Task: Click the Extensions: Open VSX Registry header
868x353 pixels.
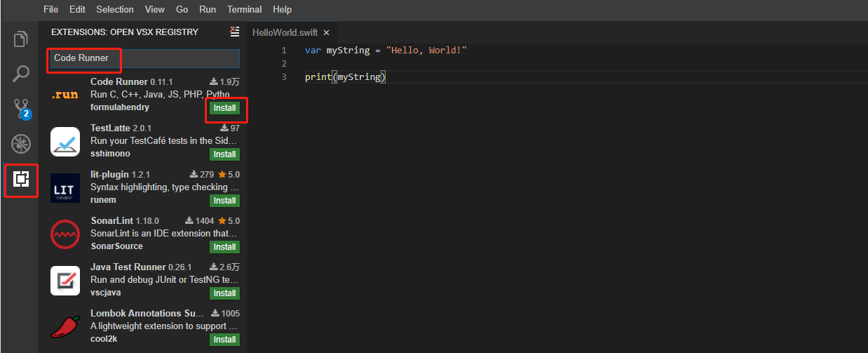Action: pos(125,32)
